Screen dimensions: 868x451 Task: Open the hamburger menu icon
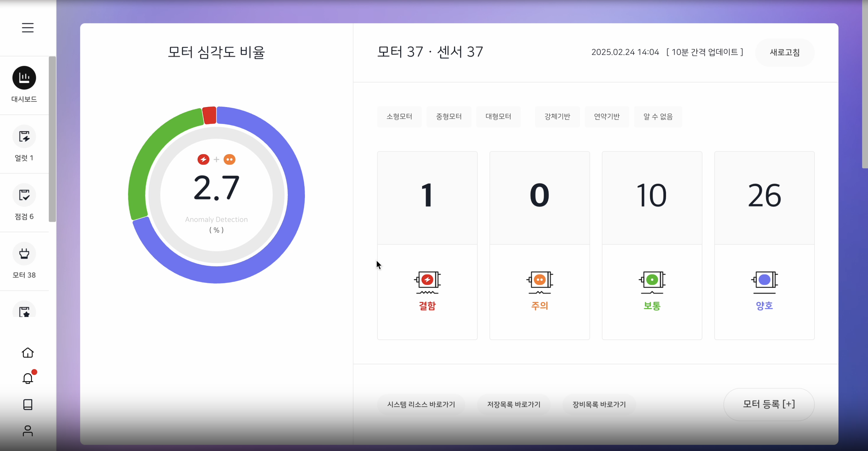28,28
